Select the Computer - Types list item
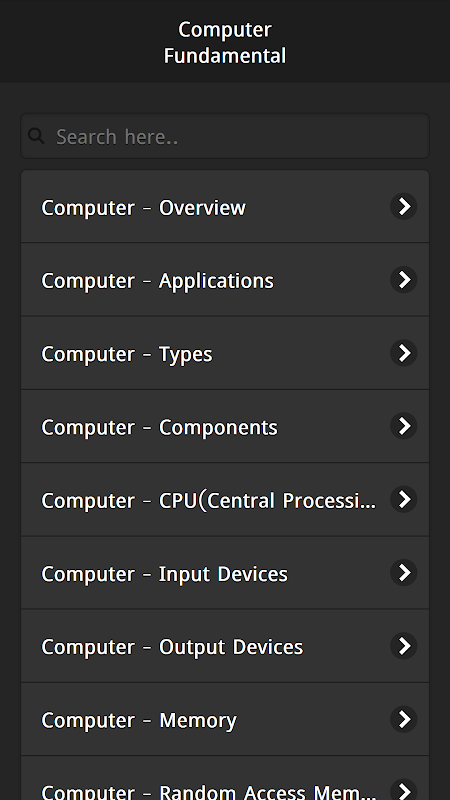 point(225,353)
